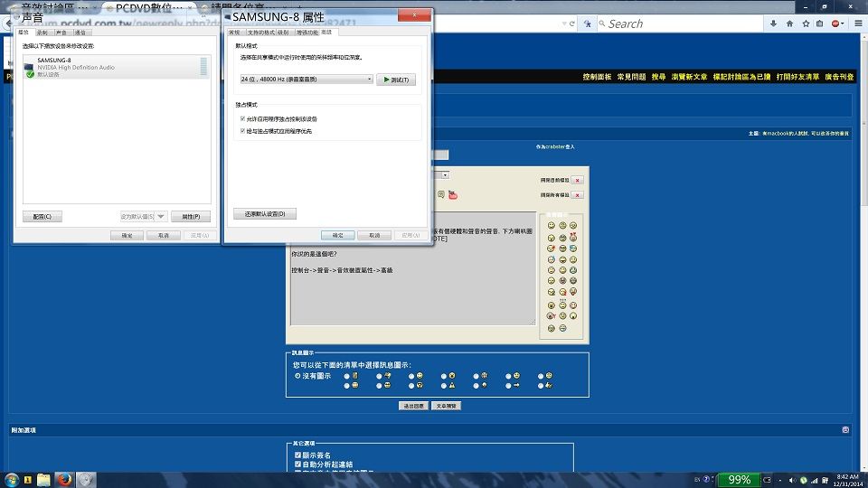
Task: Select the PCDVD browser tab
Action: (x=147, y=8)
